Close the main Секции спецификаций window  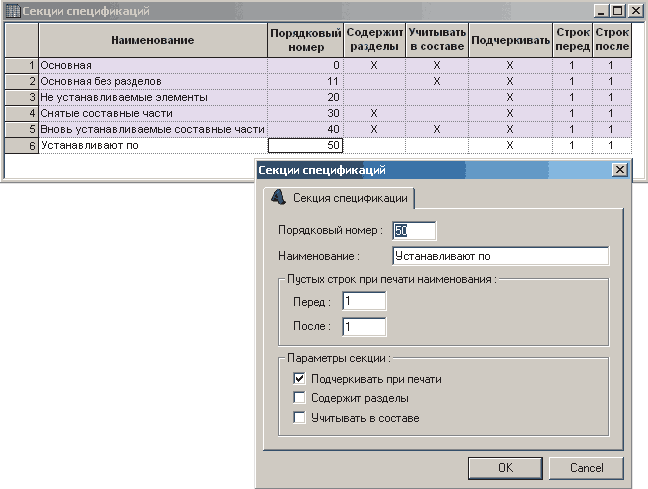(x=635, y=11)
